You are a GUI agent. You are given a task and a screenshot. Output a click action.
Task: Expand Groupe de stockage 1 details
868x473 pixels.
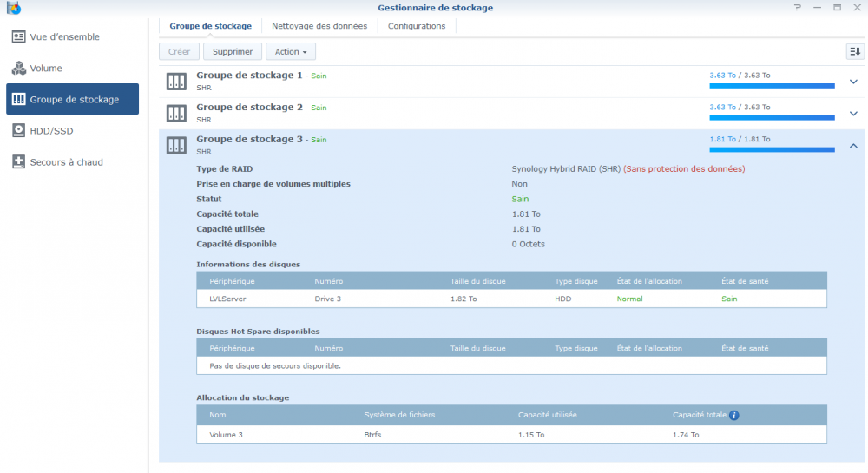click(x=852, y=82)
